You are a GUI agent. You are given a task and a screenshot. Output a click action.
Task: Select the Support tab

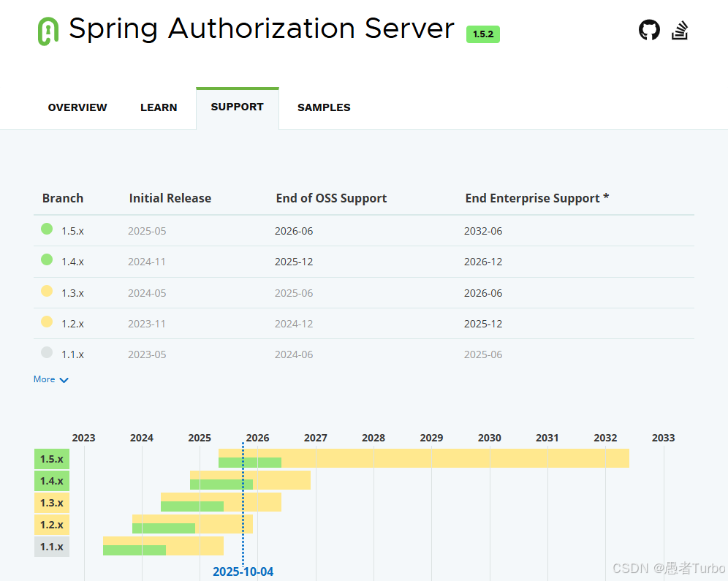[x=238, y=107]
